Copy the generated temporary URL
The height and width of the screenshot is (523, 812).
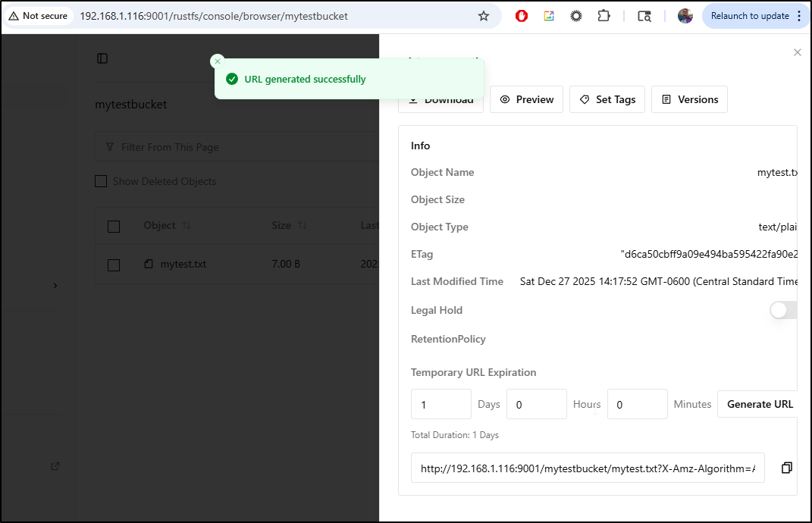tap(786, 468)
